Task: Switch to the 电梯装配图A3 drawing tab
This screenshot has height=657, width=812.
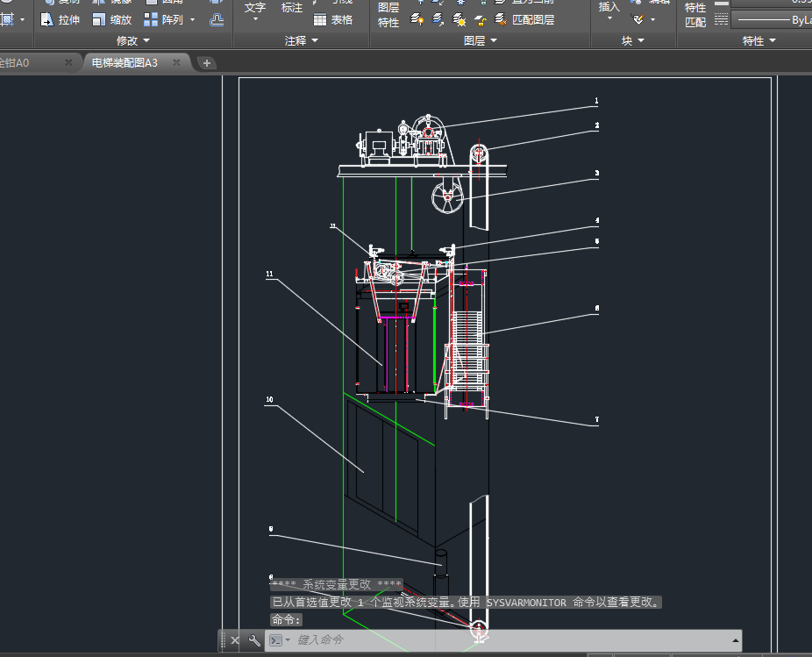Action: [x=125, y=62]
